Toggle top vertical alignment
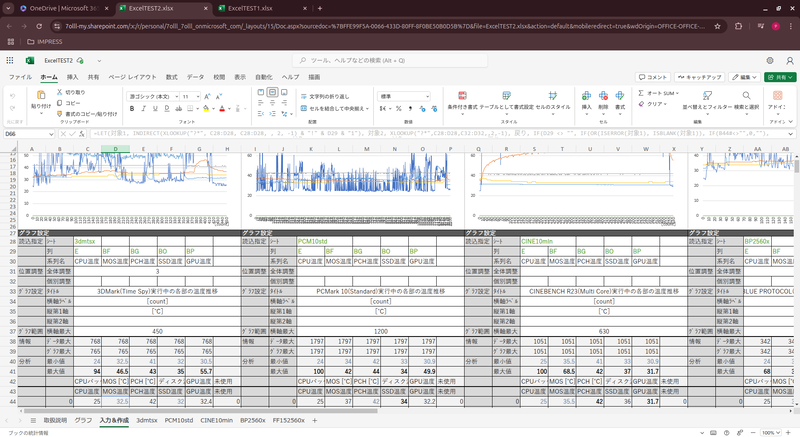Viewport: 800px width, 437px height. coord(261,92)
